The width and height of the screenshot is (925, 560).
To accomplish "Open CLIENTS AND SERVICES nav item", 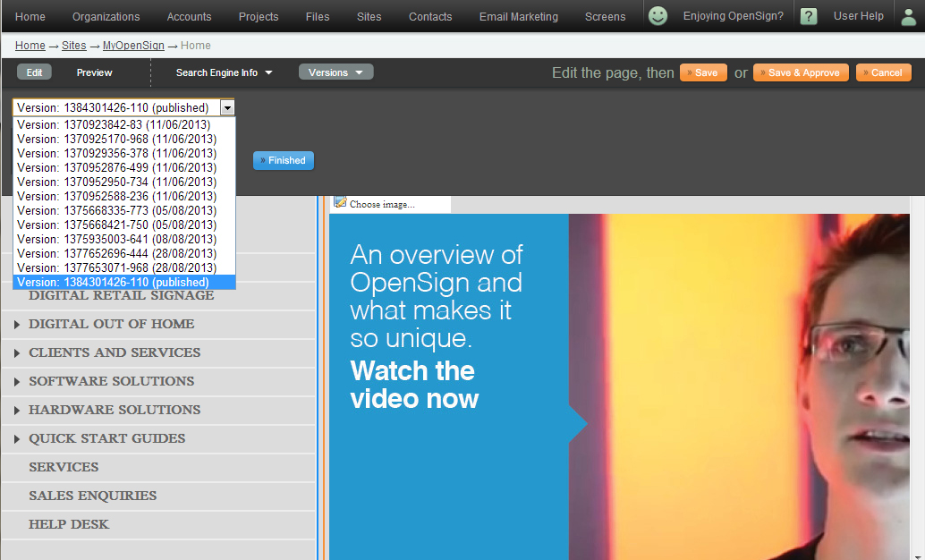I will click(115, 352).
